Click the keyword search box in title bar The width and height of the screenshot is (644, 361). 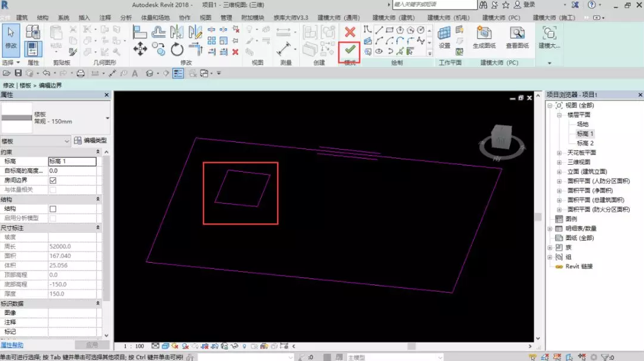click(435, 5)
